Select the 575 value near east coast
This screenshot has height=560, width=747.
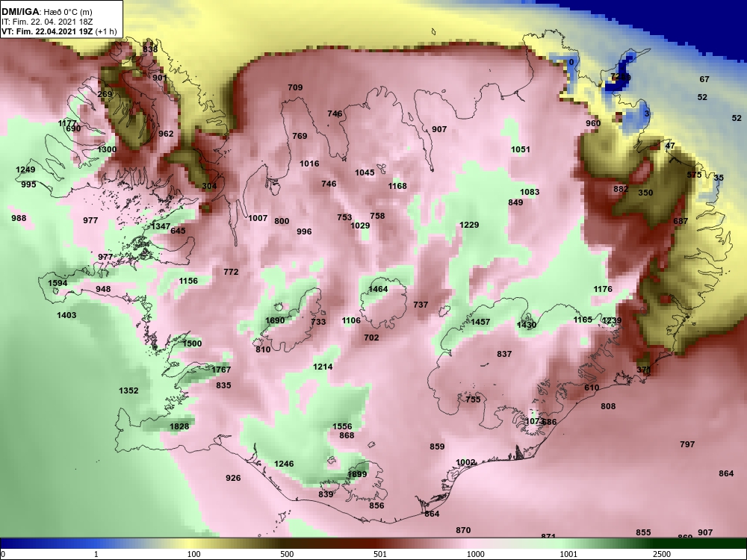[694, 174]
